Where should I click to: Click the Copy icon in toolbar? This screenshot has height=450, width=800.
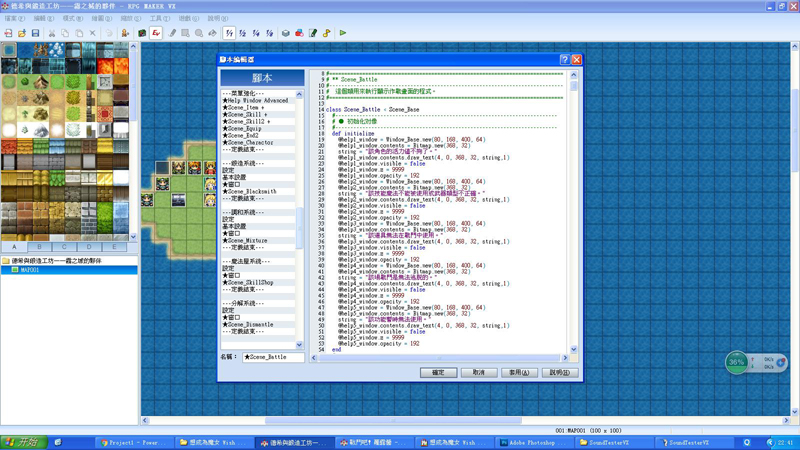click(65, 33)
